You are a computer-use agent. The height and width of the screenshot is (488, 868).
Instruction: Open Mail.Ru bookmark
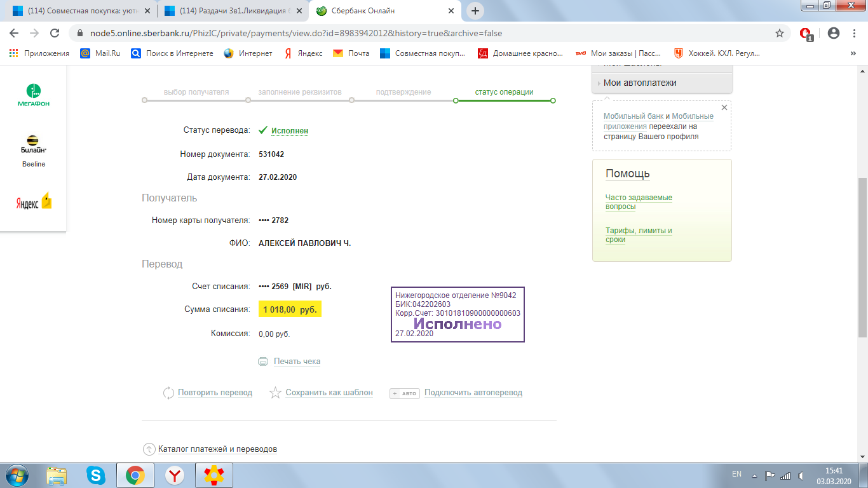coord(100,53)
